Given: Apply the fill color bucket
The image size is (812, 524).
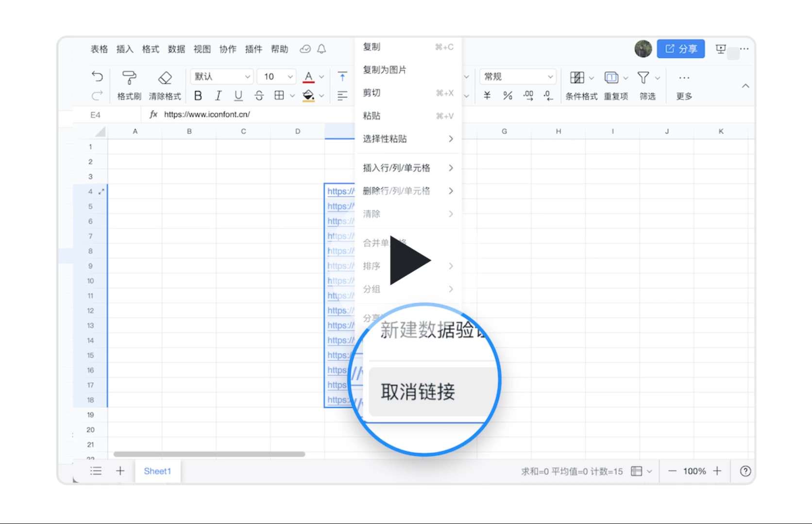Looking at the screenshot, I should 308,96.
